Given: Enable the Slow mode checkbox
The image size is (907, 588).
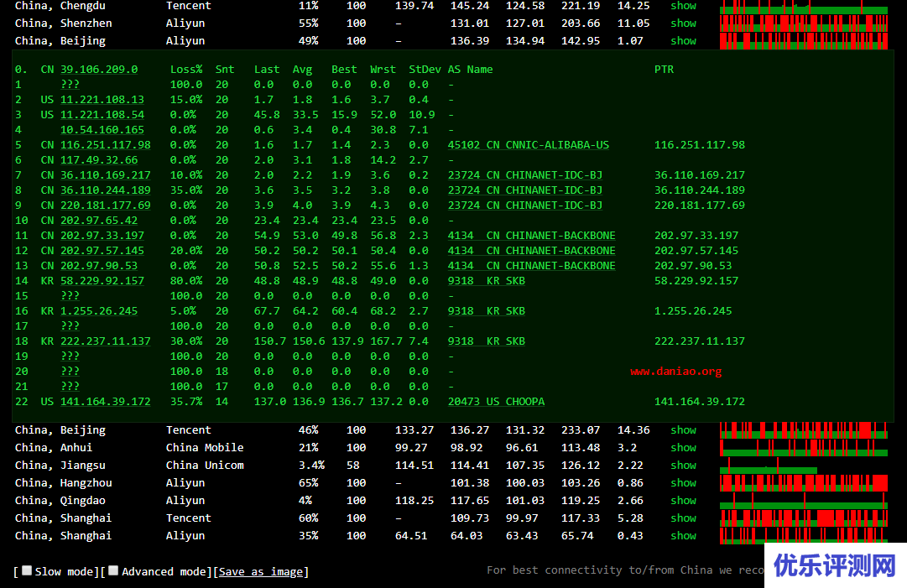Looking at the screenshot, I should point(27,570).
